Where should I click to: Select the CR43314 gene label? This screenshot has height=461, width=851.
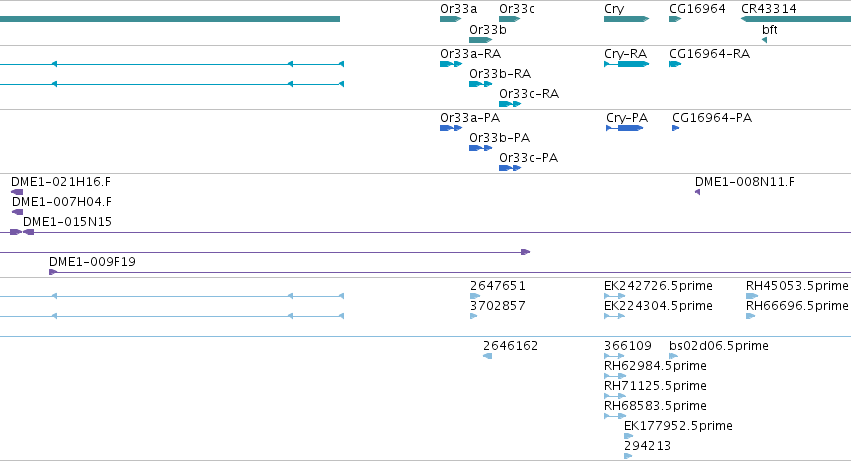(x=769, y=9)
